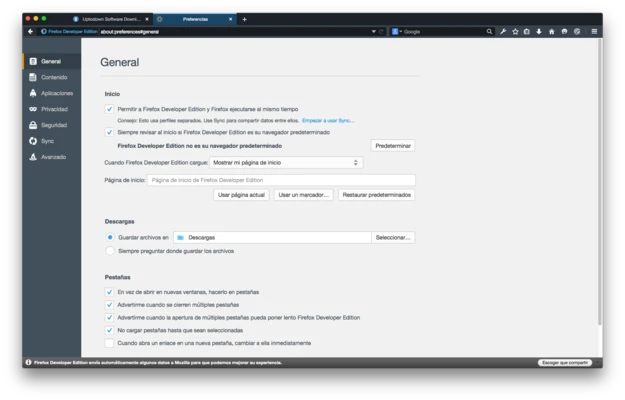This screenshot has width=625, height=400.
Task: Uncheck Permitir a Firefox Developer Edition y Firefox
Action: coord(109,109)
